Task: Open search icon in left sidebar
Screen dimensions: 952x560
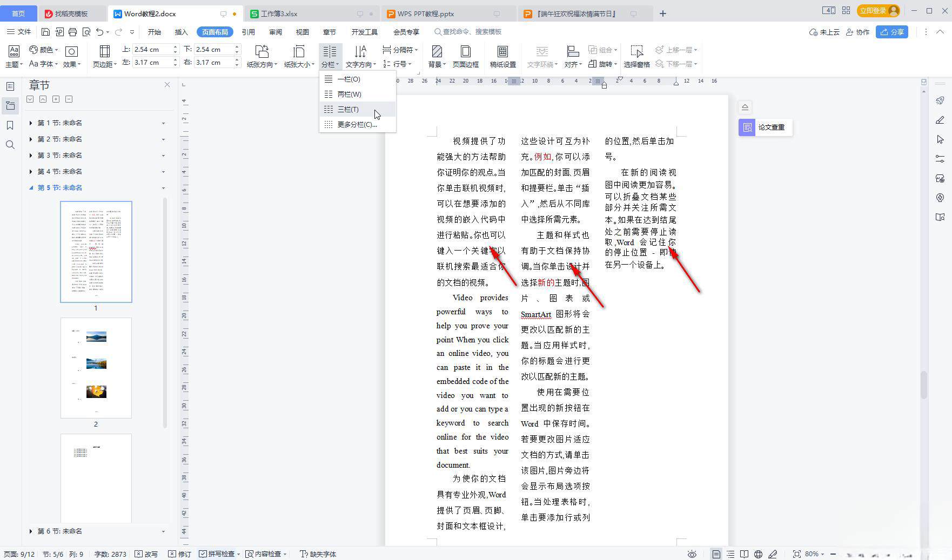Action: [10, 145]
